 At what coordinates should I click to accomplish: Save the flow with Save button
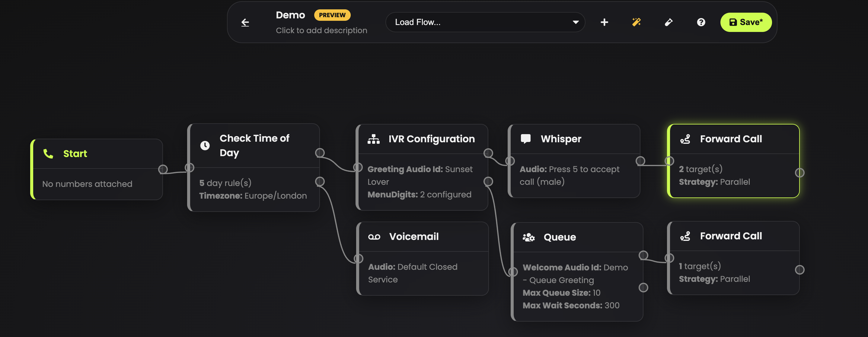coord(746,22)
